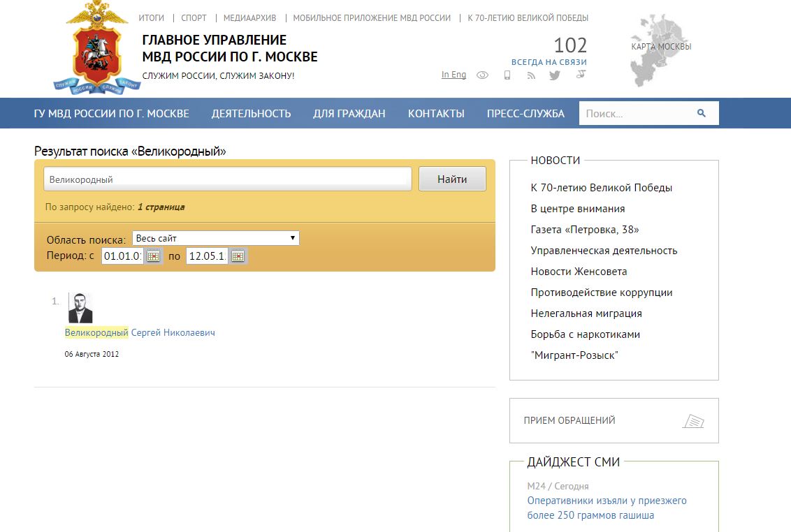The height and width of the screenshot is (532, 791).
Task: Open digest article about 250 граммов гашиша
Action: pyautogui.click(x=607, y=508)
